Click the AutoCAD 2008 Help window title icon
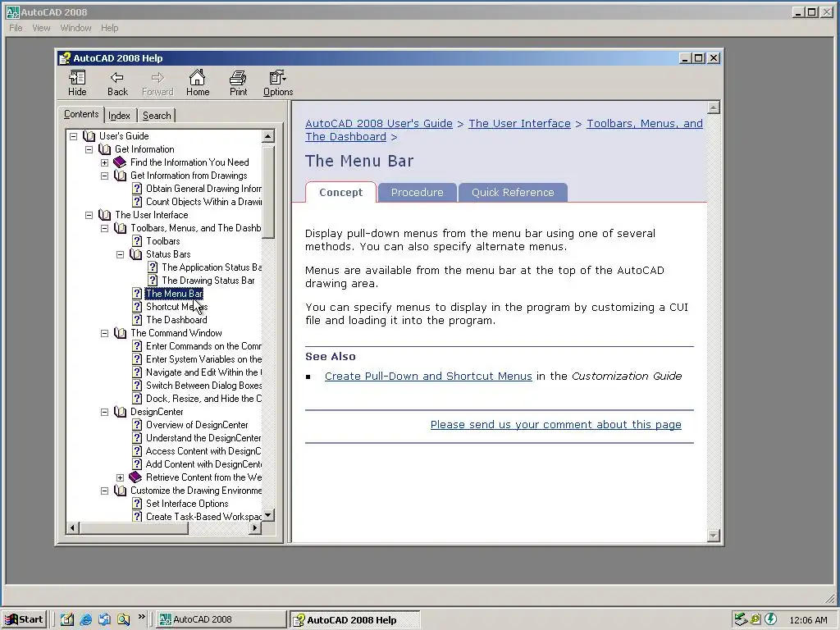This screenshot has width=840, height=630. click(65, 58)
